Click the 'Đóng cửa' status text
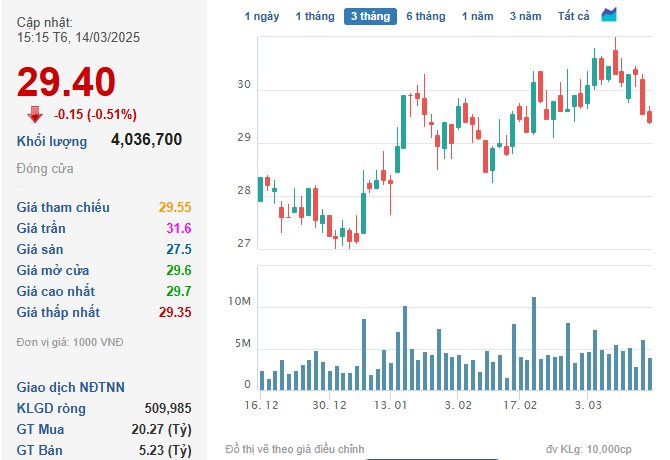 (x=45, y=169)
